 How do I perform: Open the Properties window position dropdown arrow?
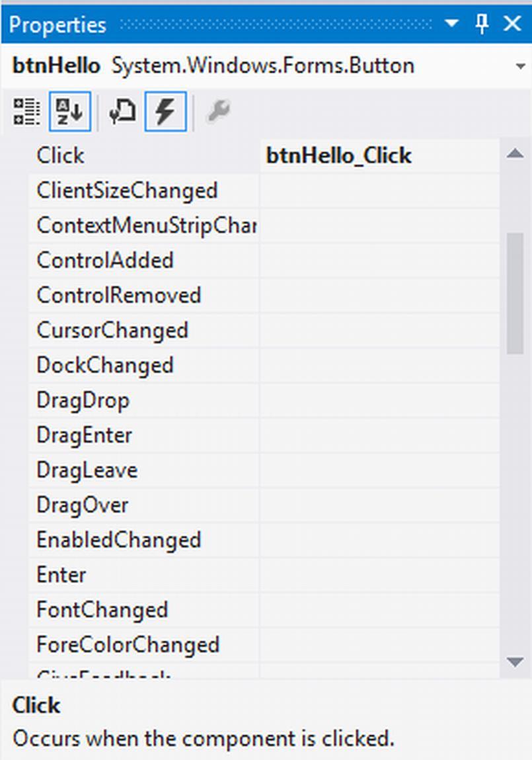pos(451,23)
